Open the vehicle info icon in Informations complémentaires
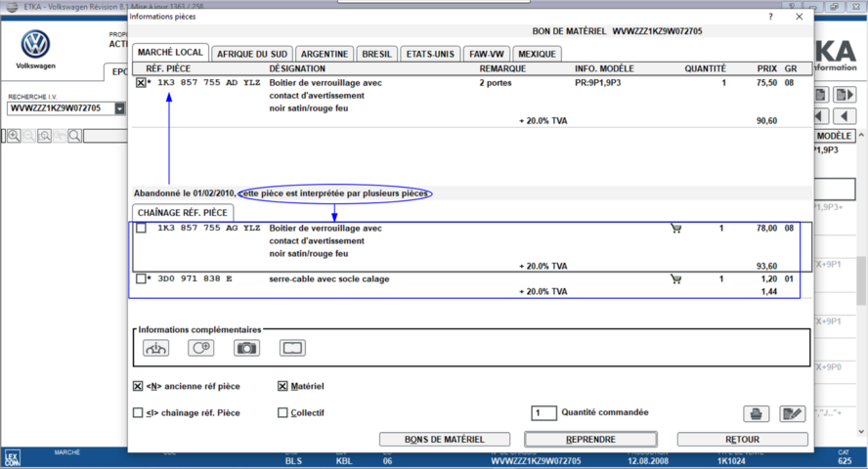Image resolution: width=868 pixels, height=469 pixels. (x=156, y=348)
